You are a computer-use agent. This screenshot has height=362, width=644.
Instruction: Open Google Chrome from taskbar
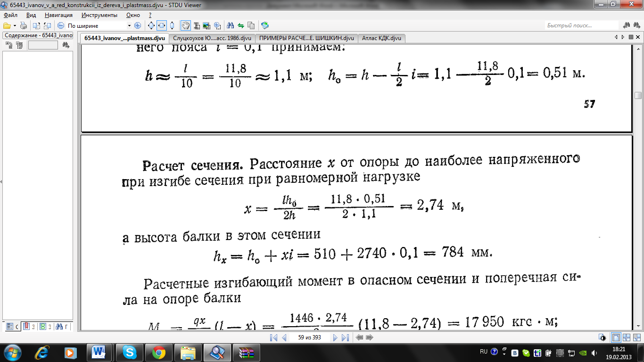coord(158,352)
